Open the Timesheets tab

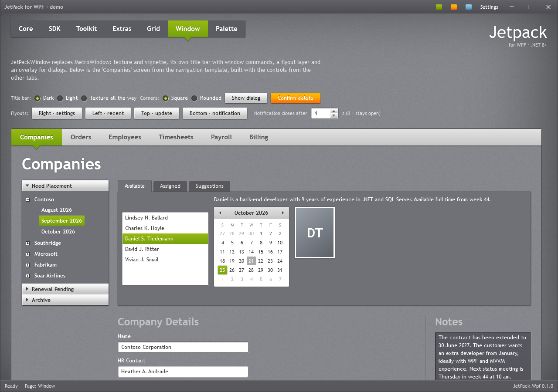[176, 137]
